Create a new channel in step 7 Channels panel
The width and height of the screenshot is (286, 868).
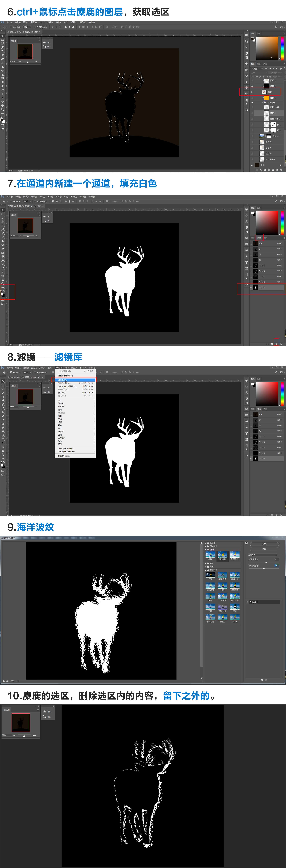(x=277, y=344)
